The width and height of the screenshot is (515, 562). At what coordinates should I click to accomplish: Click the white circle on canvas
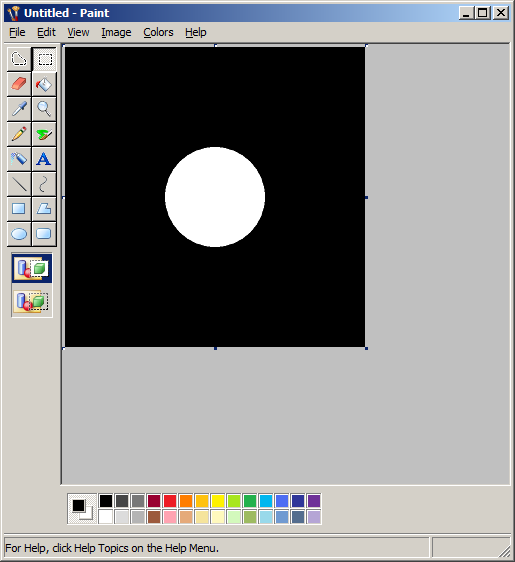[215, 197]
